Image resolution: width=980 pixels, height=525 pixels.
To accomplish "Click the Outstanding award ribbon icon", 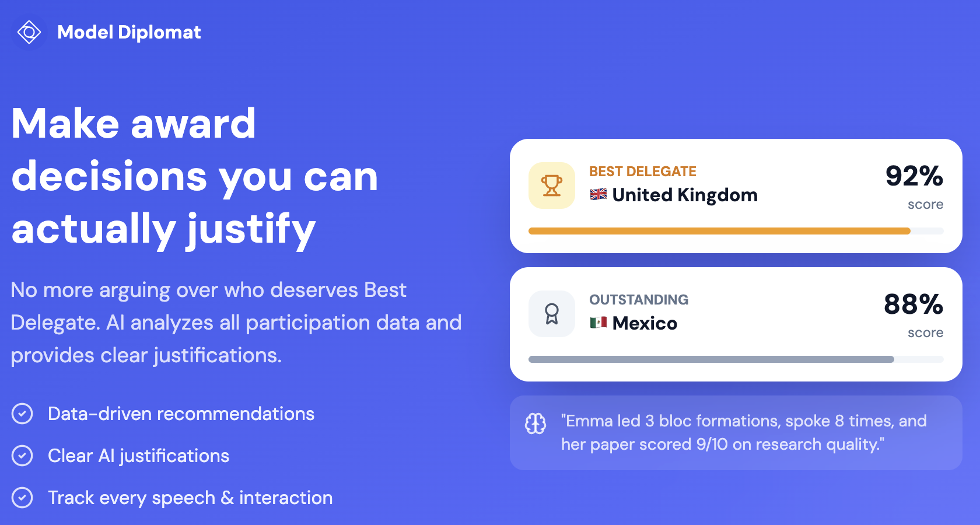I will (x=551, y=314).
